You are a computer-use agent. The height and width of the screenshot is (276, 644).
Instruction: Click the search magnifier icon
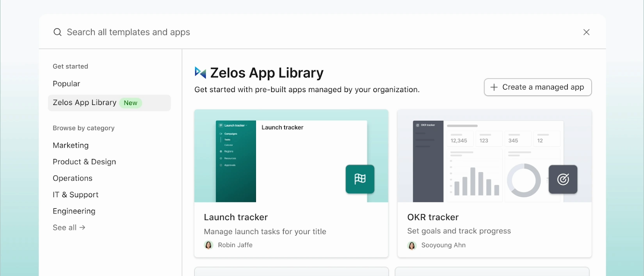point(58,32)
